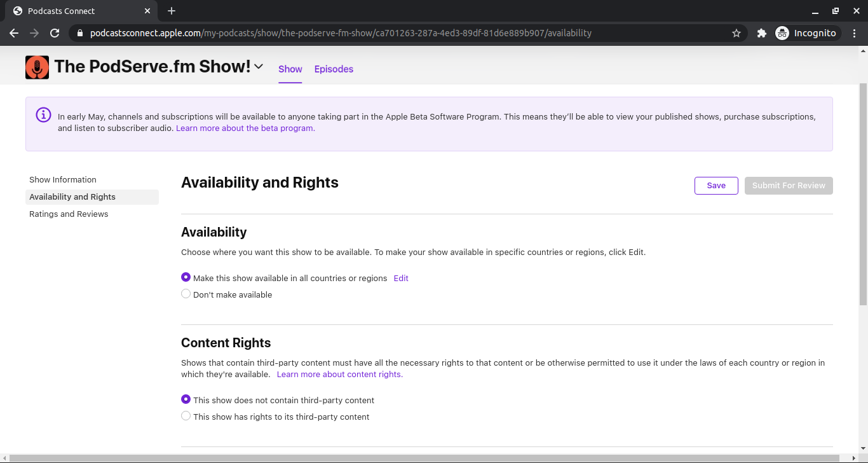Open Ratings and Reviews in the sidebar

pos(69,214)
